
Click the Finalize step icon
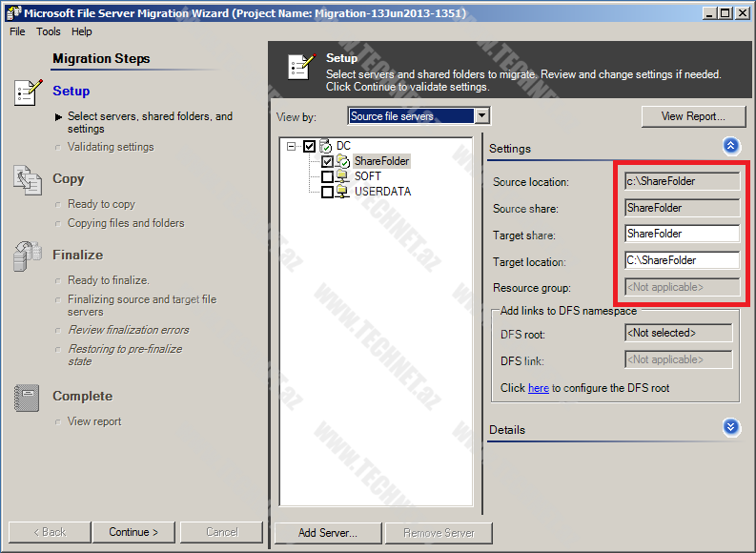[27, 256]
